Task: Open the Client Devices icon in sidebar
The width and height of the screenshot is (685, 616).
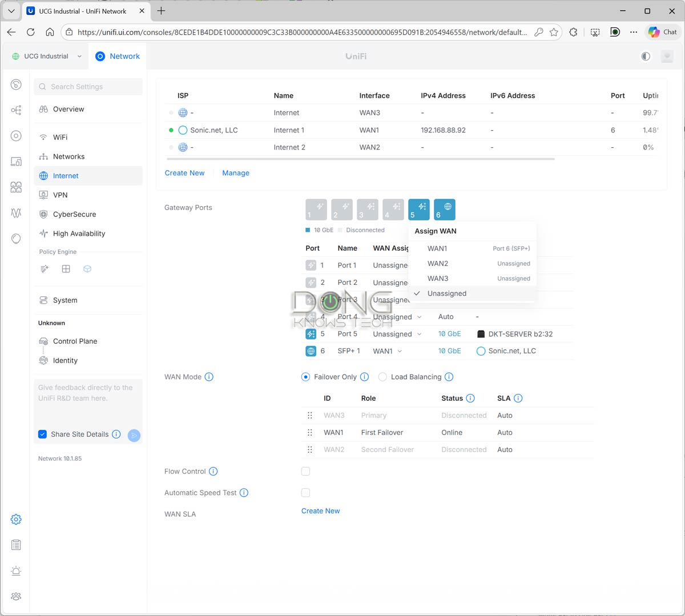Action: click(x=15, y=162)
